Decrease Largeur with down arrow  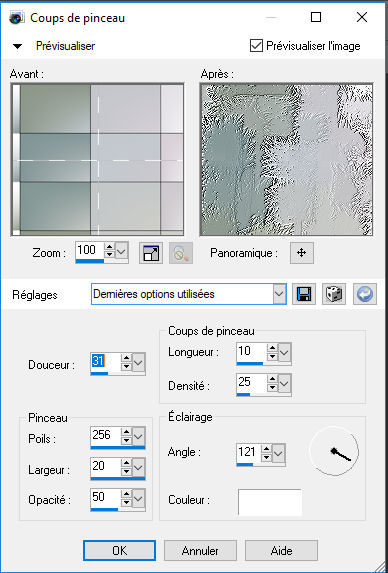coord(126,471)
